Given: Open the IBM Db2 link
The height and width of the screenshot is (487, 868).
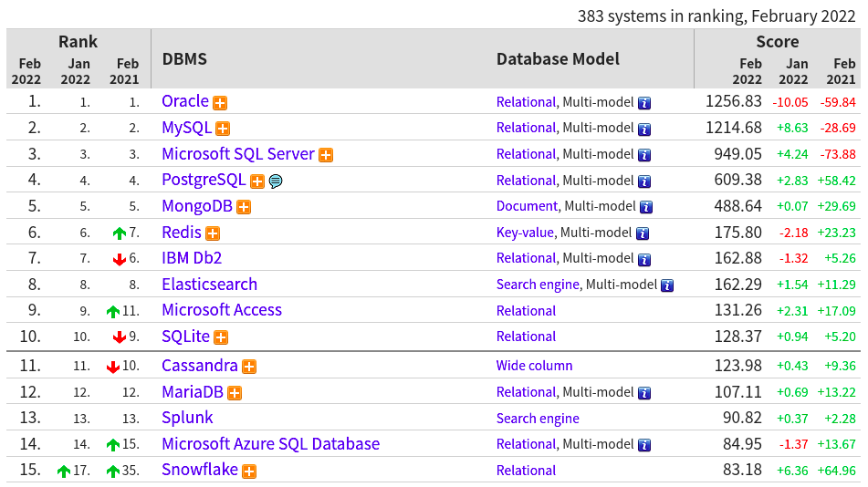Looking at the screenshot, I should 192,258.
